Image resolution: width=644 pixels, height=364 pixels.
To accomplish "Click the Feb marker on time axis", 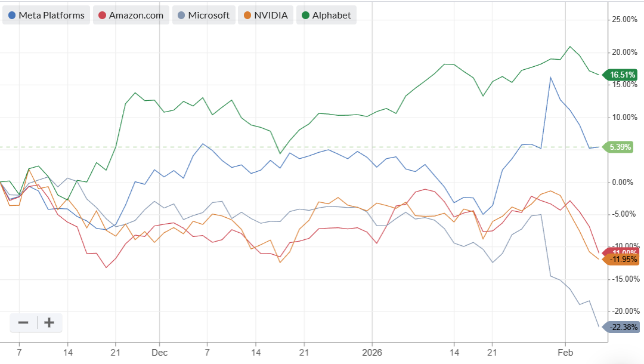I will [x=565, y=353].
